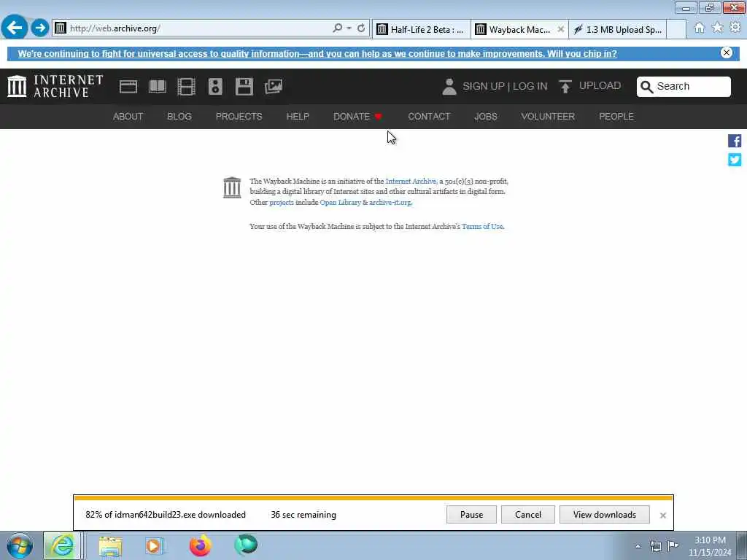Click the projects link in paragraph
The height and width of the screenshot is (560, 747).
(282, 203)
